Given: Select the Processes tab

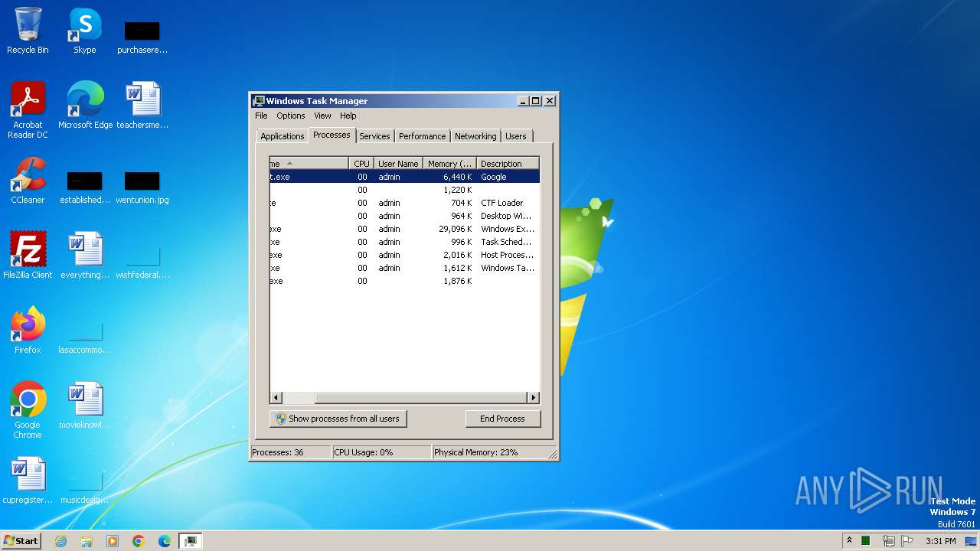Looking at the screenshot, I should point(332,135).
